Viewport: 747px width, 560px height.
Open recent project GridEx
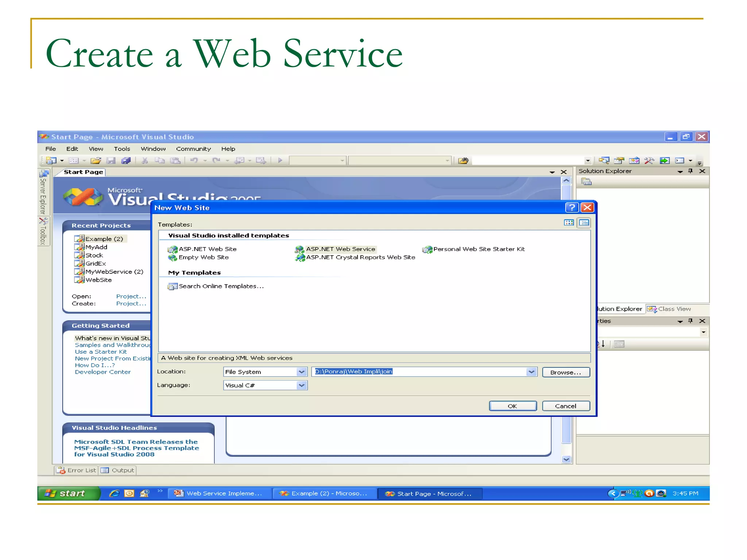coord(90,264)
